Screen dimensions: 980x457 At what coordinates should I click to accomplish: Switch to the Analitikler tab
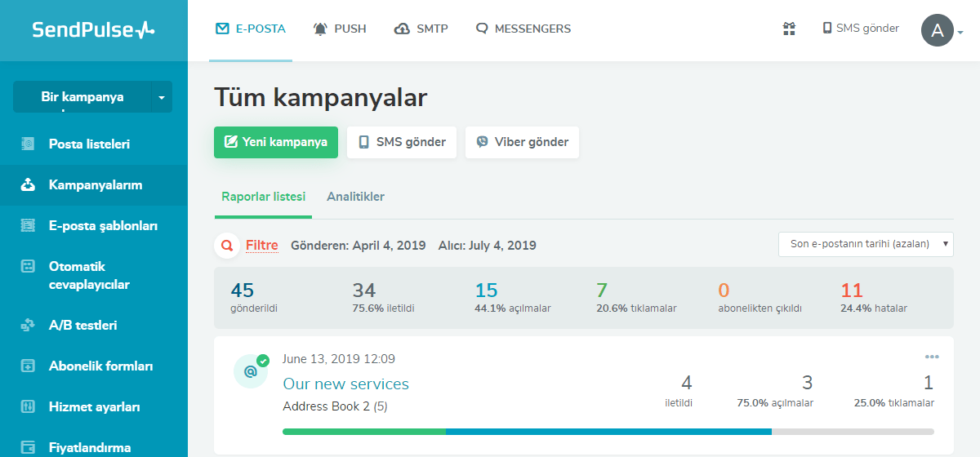tap(355, 197)
